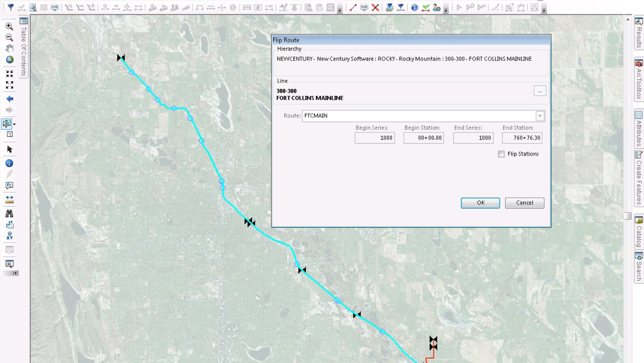Click the Full Extent globe icon

tap(9, 60)
